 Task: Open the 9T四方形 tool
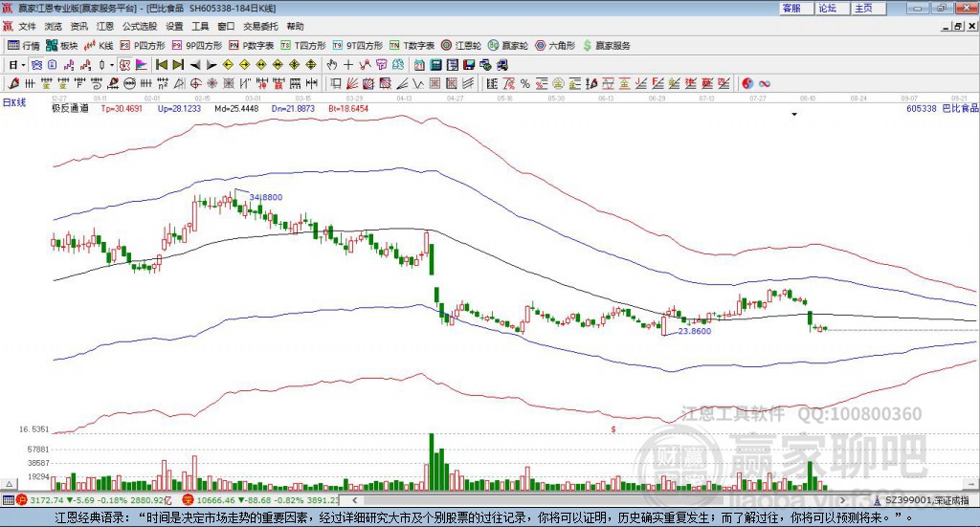[358, 46]
